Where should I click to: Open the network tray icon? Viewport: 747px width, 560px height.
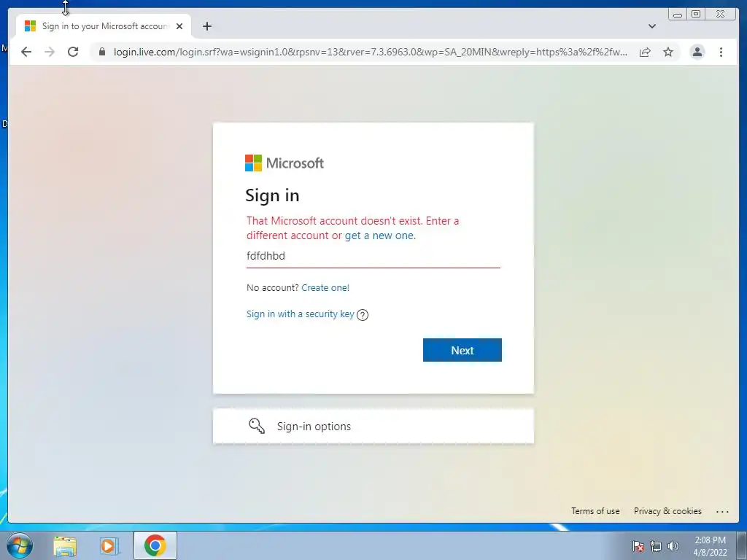(x=656, y=546)
